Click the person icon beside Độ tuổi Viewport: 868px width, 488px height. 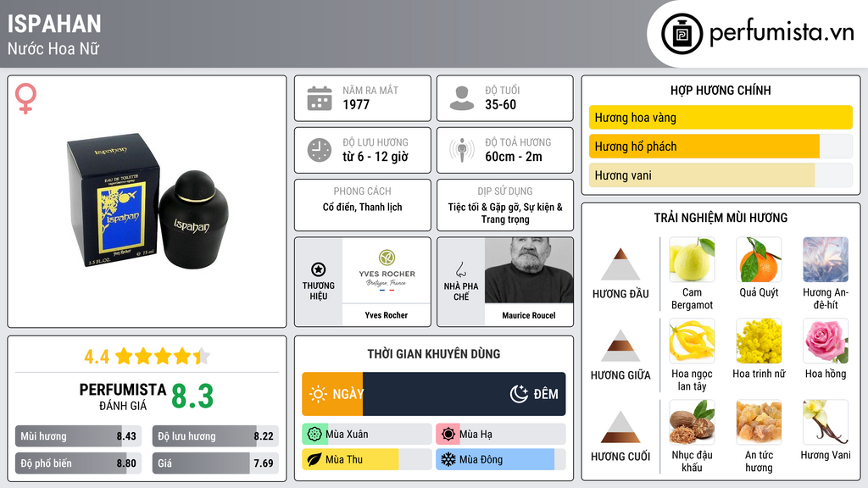[x=462, y=98]
